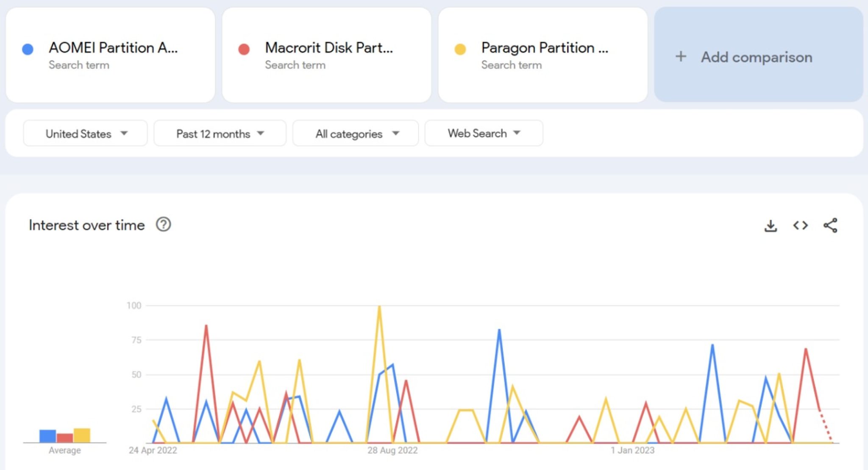This screenshot has width=868, height=470.
Task: Click the y-axis label 75
Action: click(136, 340)
